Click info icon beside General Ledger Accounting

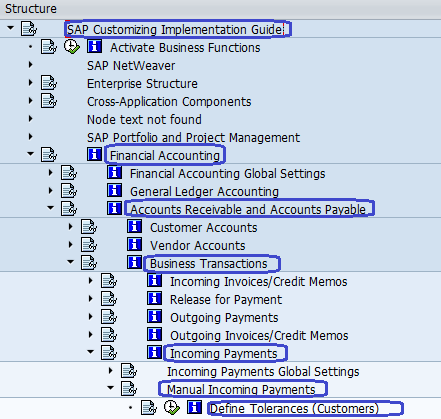pyautogui.click(x=114, y=190)
